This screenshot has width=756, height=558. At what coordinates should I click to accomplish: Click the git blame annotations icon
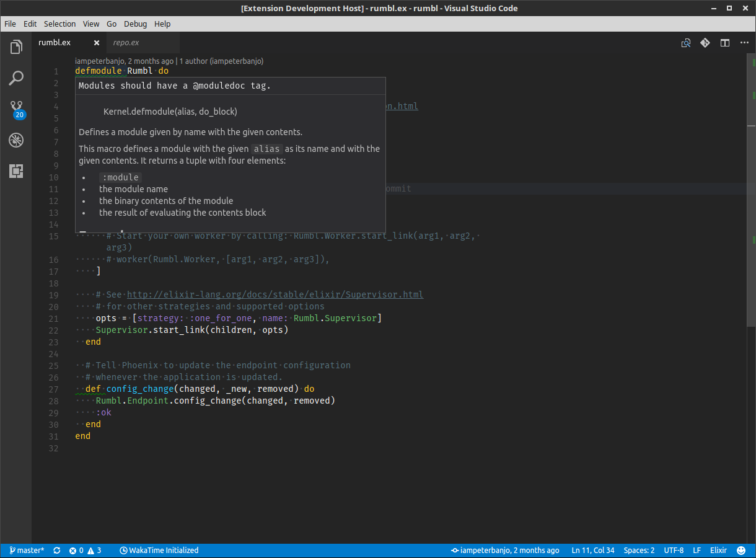click(705, 43)
